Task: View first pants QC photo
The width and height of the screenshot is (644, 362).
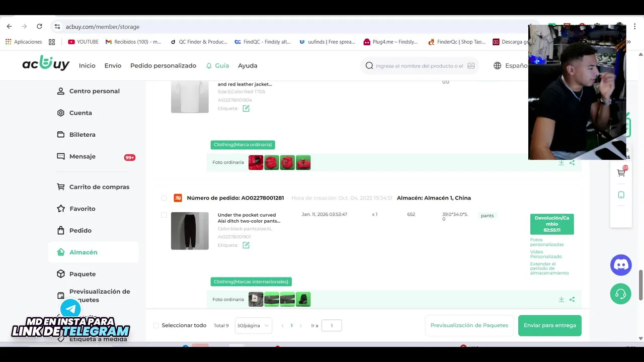Action: pyautogui.click(x=256, y=299)
